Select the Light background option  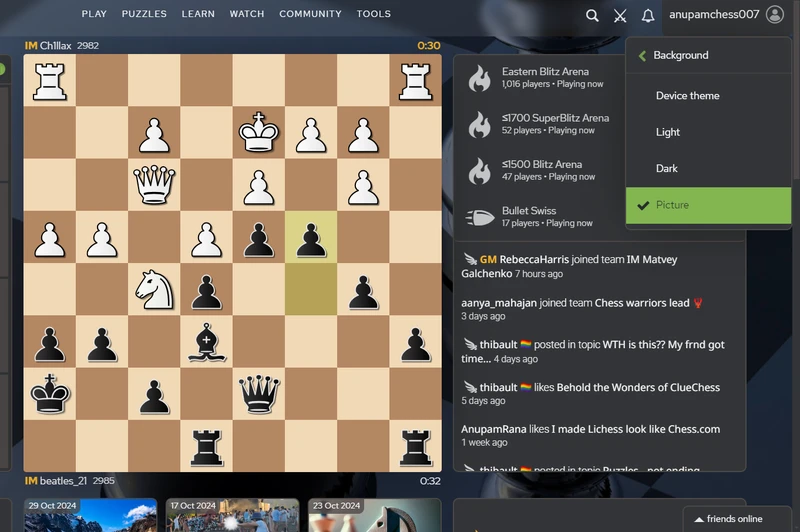point(668,132)
